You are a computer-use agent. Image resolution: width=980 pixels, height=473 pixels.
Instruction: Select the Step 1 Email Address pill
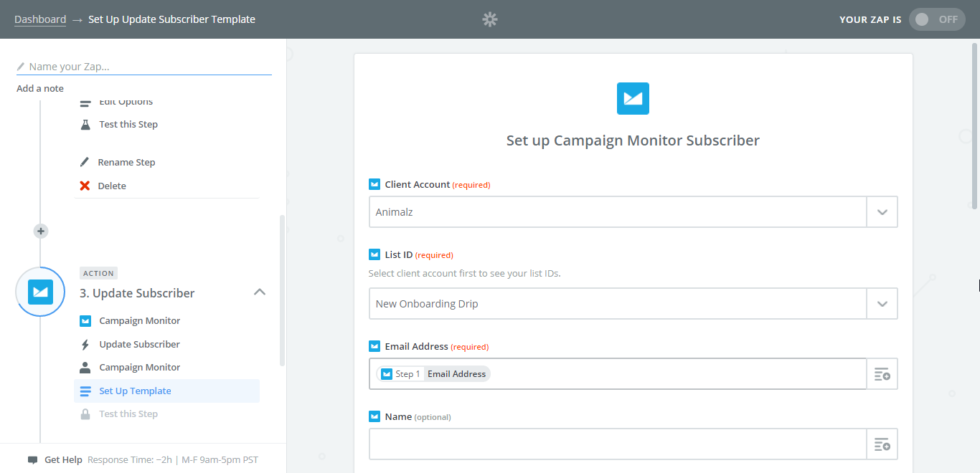[433, 374]
